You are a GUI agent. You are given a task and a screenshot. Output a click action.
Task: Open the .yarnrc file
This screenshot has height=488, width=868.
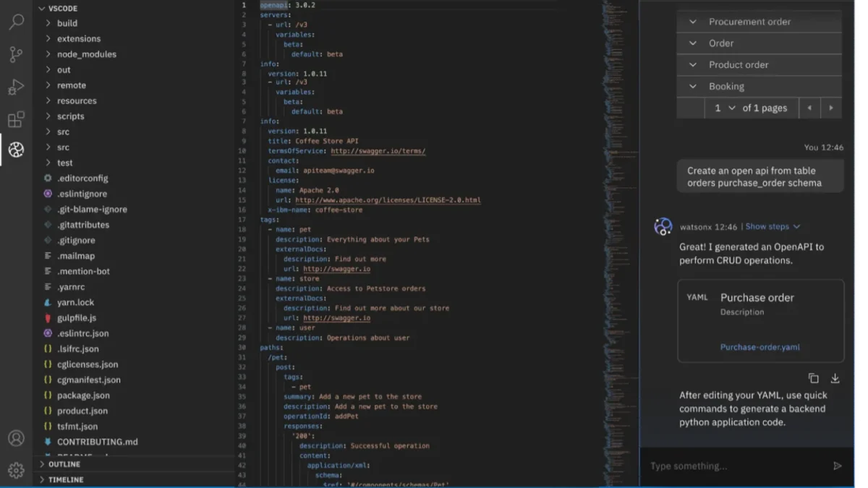click(x=71, y=287)
